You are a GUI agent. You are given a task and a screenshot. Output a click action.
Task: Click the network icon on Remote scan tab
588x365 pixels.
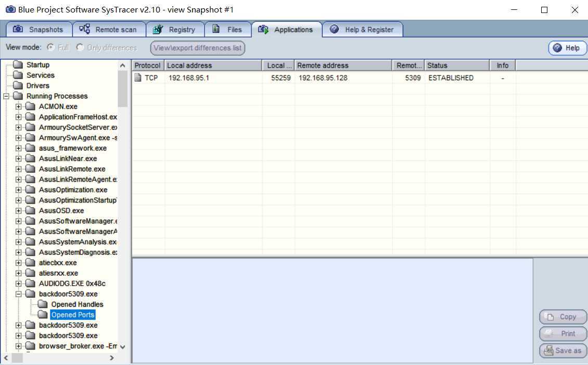(84, 29)
